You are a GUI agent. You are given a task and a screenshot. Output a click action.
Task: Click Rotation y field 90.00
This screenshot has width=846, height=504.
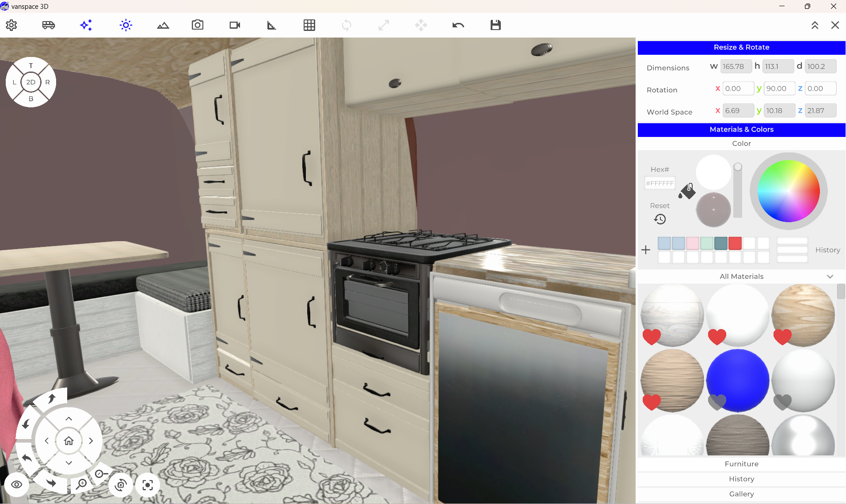pos(779,89)
